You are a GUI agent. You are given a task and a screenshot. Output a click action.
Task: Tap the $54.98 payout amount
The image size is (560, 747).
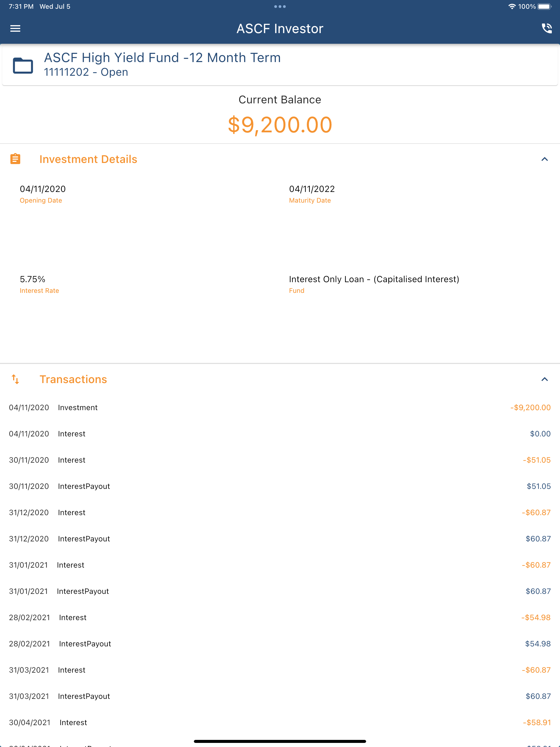[x=538, y=644]
